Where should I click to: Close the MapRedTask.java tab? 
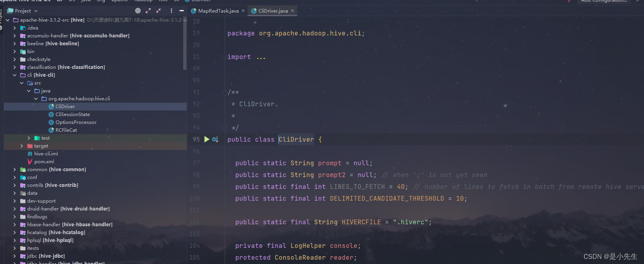point(243,11)
